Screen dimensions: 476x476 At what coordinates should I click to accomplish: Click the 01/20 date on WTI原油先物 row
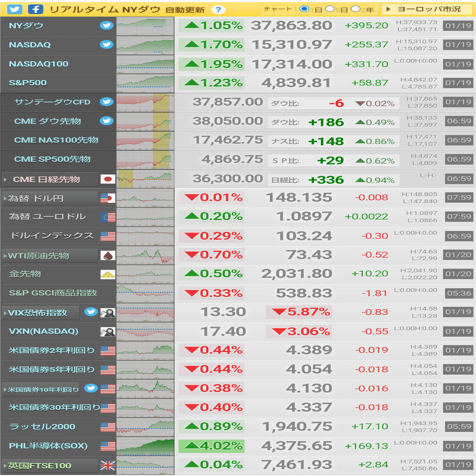click(x=458, y=255)
